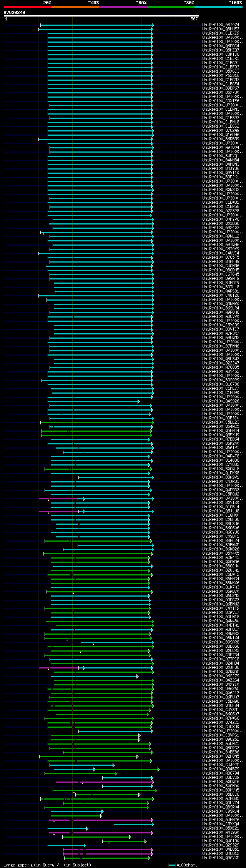The width and height of the screenshot is (246, 868).
Task: Select the UniRef100_B9MVA5 entry
Action: click(221, 790)
